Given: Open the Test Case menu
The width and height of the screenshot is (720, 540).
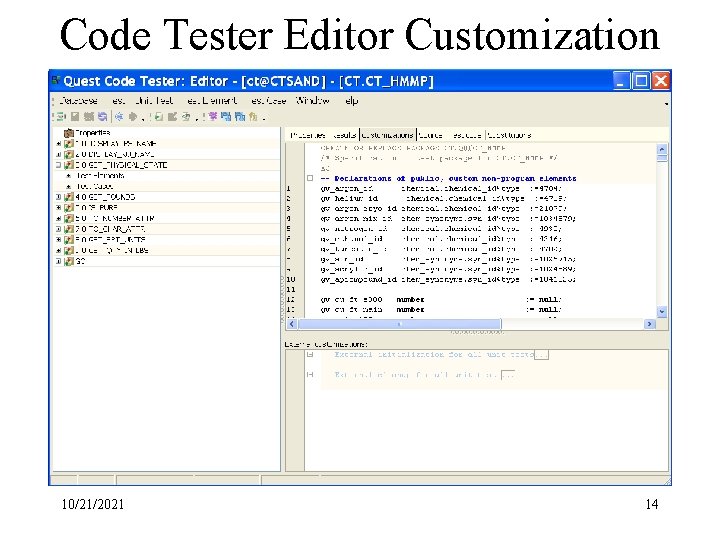Looking at the screenshot, I should 269,101.
